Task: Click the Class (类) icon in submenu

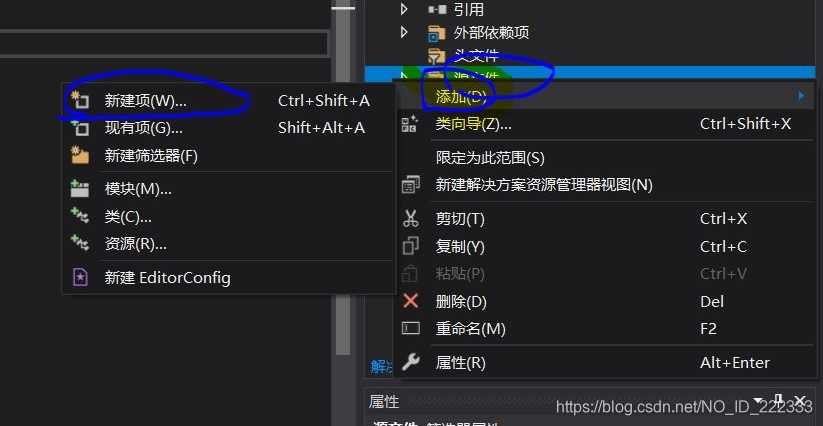Action: [80, 216]
